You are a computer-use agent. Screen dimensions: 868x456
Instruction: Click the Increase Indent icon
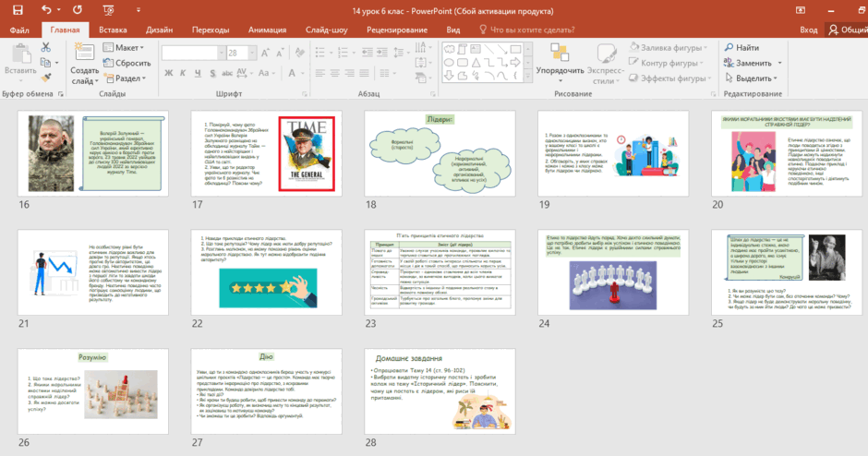382,53
